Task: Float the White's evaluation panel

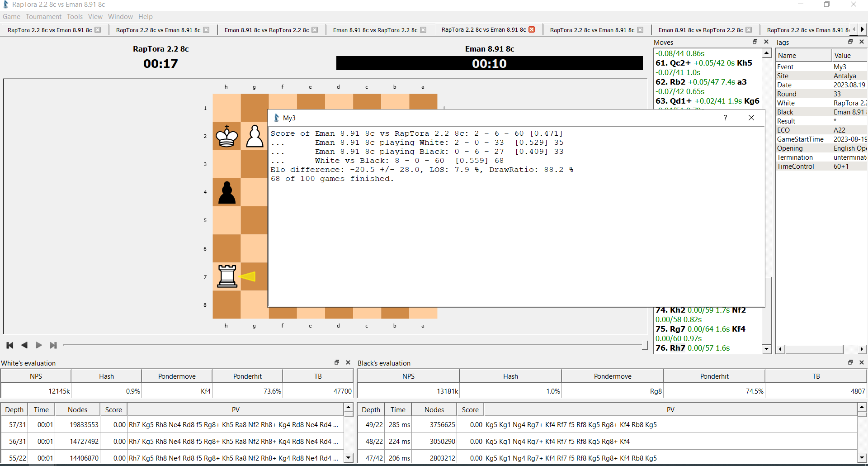Action: [337, 362]
